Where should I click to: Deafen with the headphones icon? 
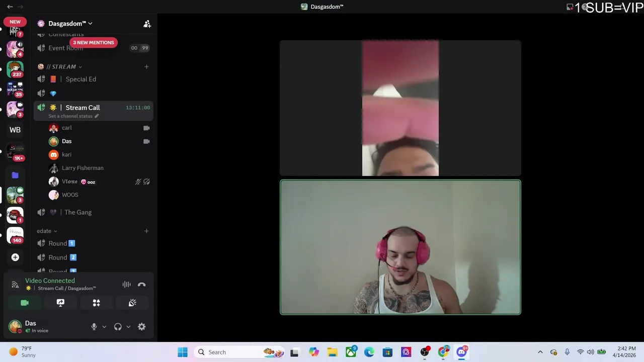(118, 327)
